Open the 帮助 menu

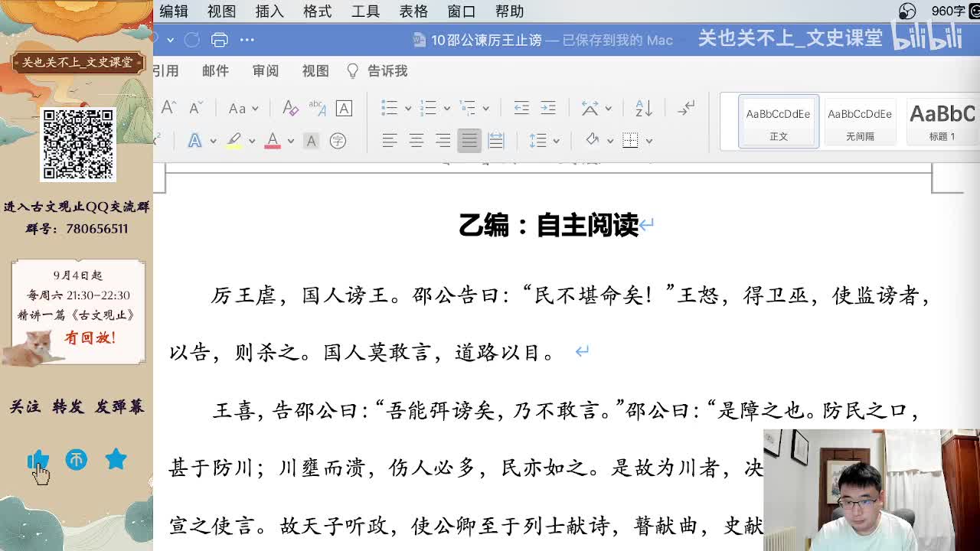[x=510, y=11]
